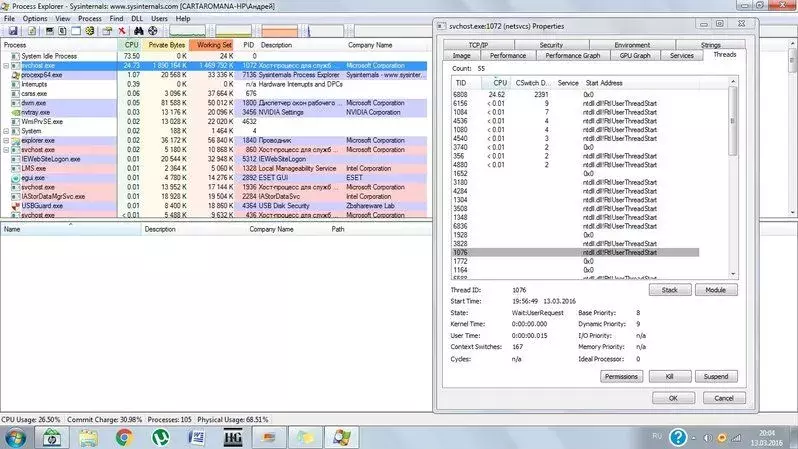Switch to the TCP/IP tab

478,45
